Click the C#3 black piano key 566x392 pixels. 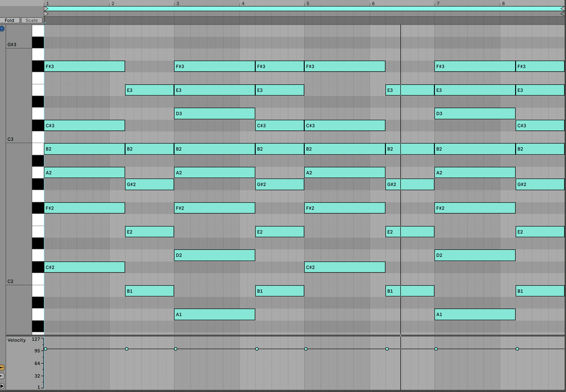[x=38, y=126]
